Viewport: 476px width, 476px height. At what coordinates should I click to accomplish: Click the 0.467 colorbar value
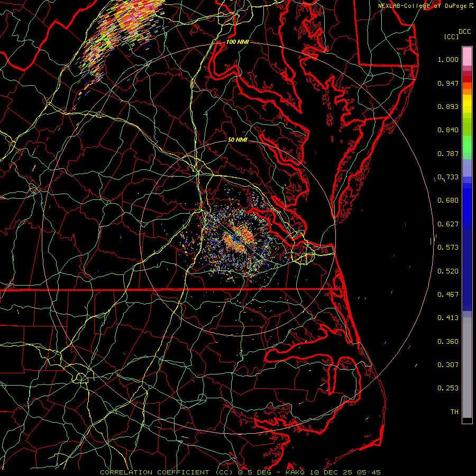(448, 295)
